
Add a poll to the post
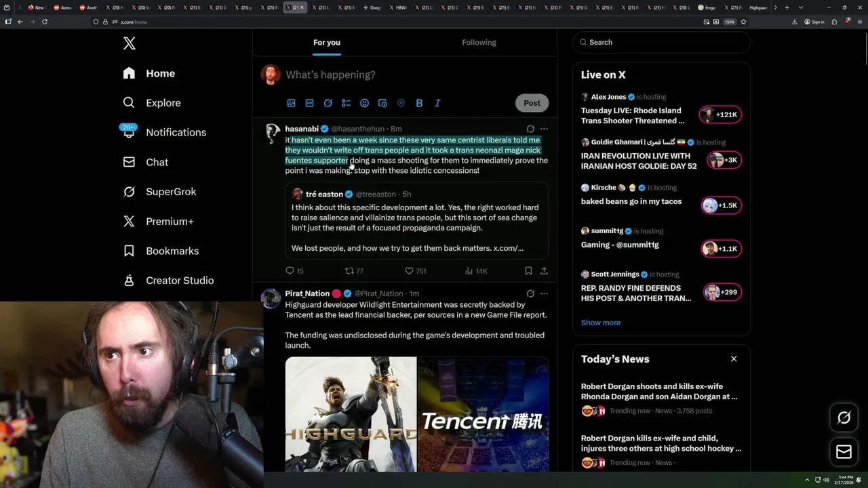(346, 103)
